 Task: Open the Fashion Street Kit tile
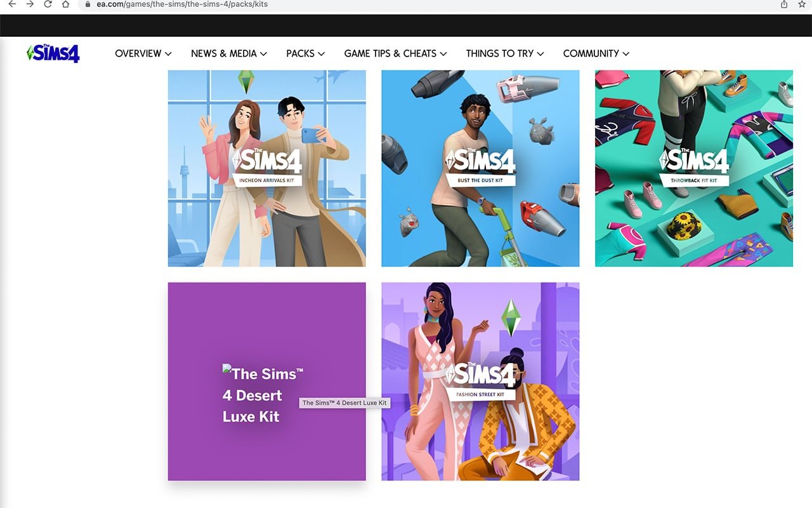click(x=480, y=382)
